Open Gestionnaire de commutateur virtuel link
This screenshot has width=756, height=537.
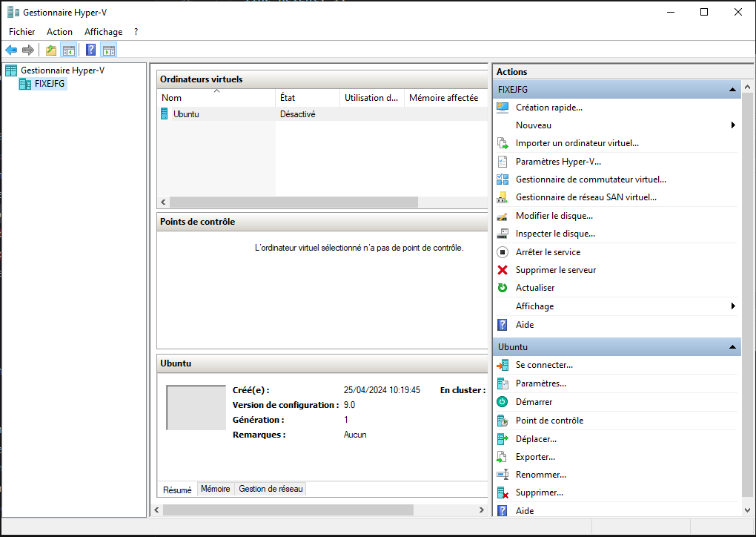coord(591,179)
